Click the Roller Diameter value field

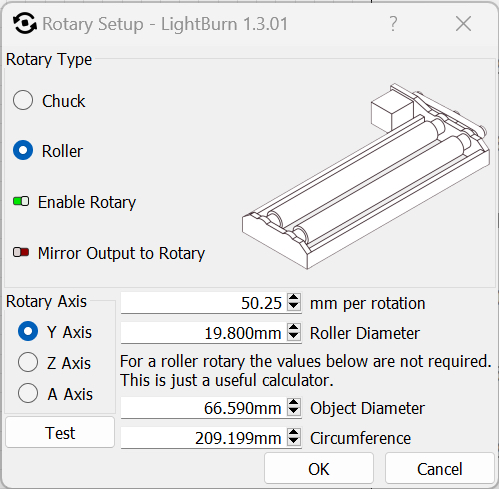(x=204, y=333)
